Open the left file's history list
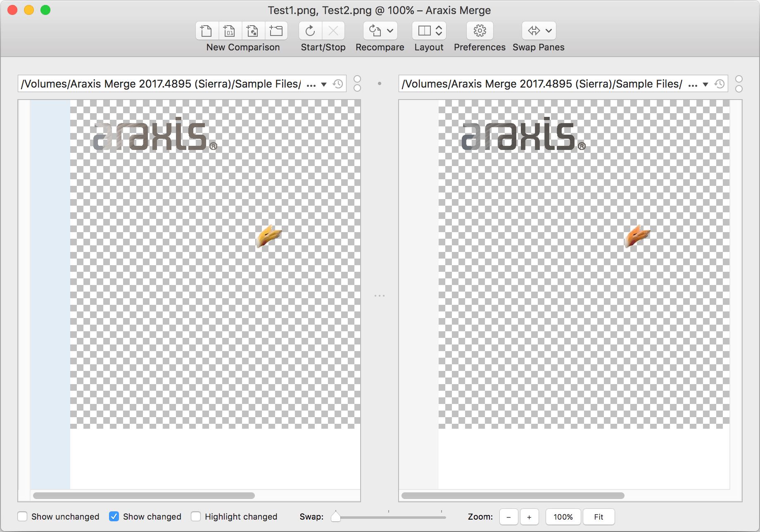 338,83
